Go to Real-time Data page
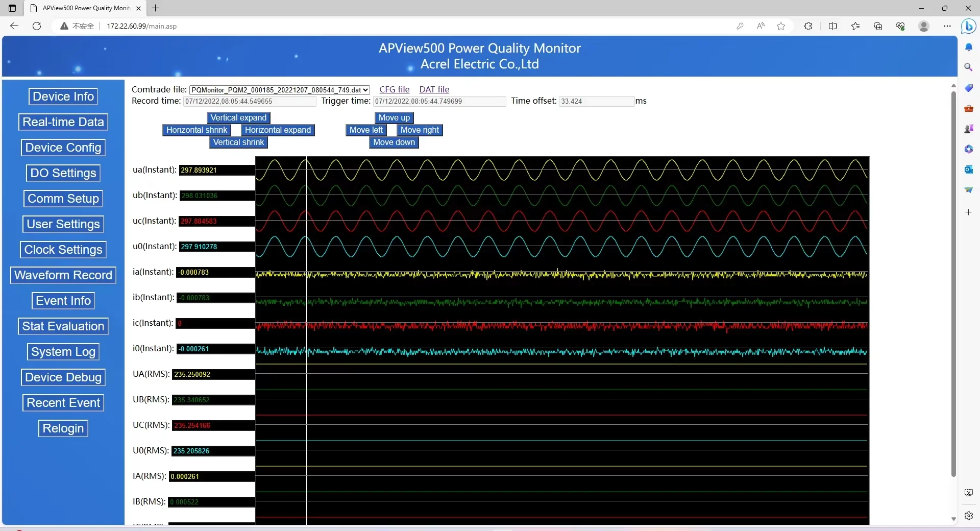The height and width of the screenshot is (531, 980). click(63, 122)
